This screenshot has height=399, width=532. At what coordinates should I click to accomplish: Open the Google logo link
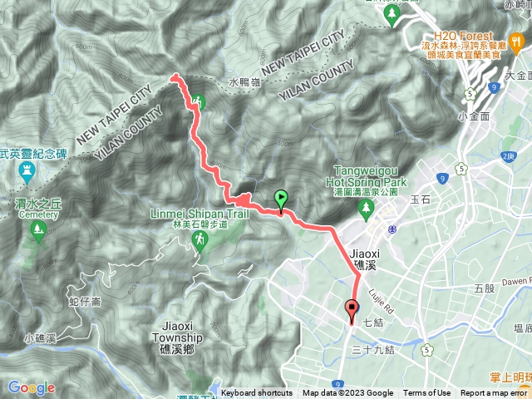click(32, 388)
